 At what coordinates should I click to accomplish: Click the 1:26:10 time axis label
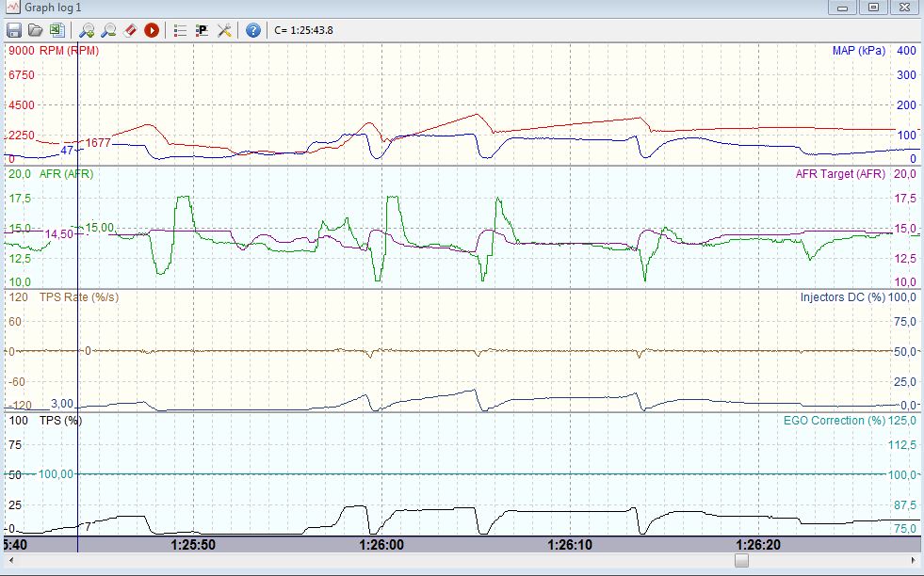point(570,544)
